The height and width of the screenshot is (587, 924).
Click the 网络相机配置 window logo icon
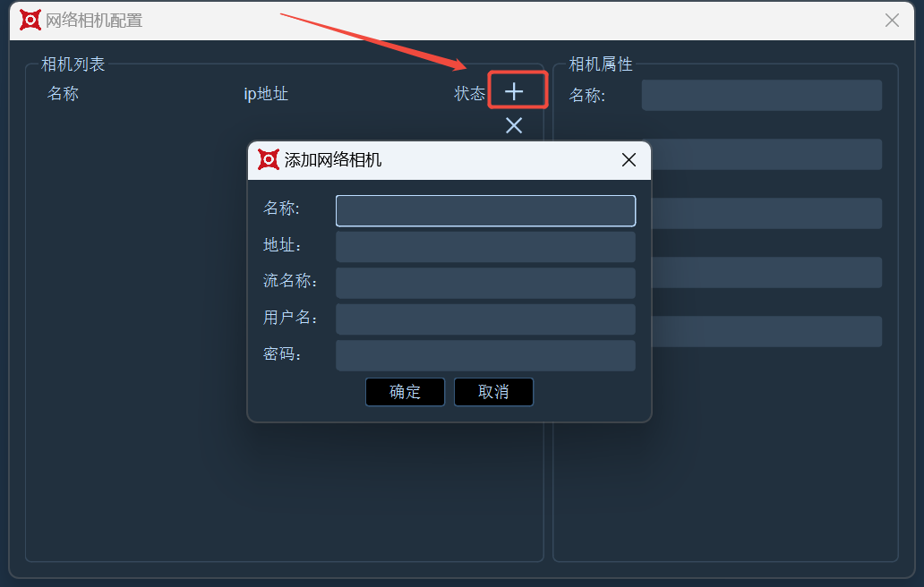[x=30, y=20]
